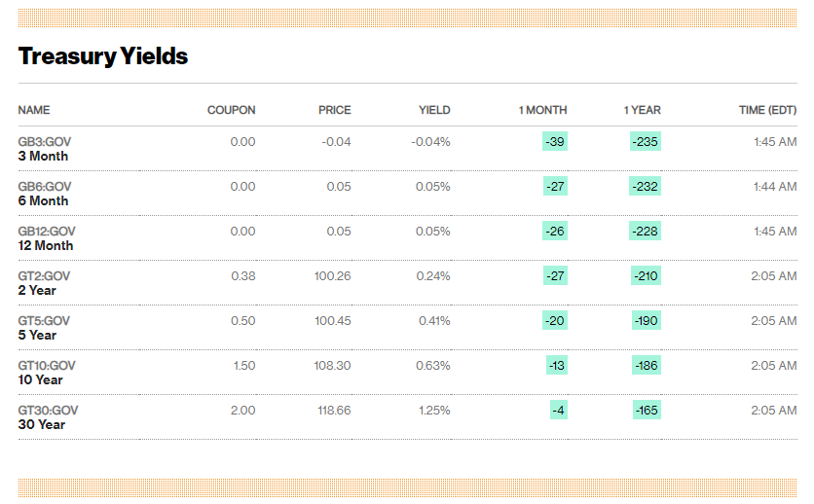The height and width of the screenshot is (504, 814).
Task: Open the GT2:GOV 2 Year link
Action: click(44, 283)
